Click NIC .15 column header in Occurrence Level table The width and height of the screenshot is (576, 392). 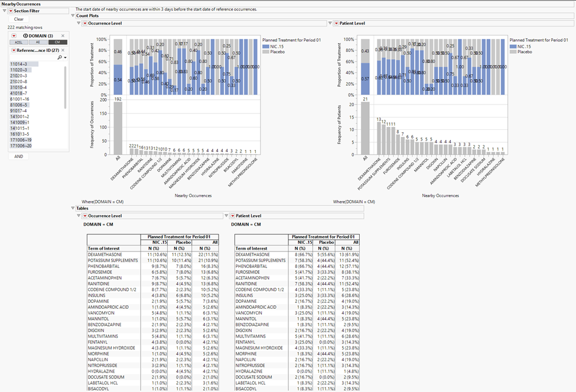[160, 243]
